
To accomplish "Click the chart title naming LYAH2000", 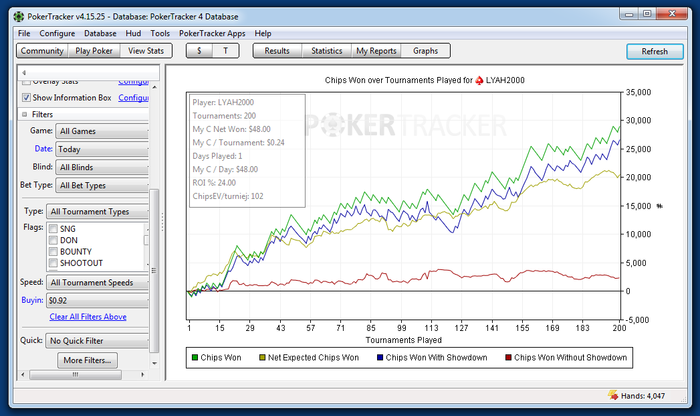I will click(x=425, y=80).
